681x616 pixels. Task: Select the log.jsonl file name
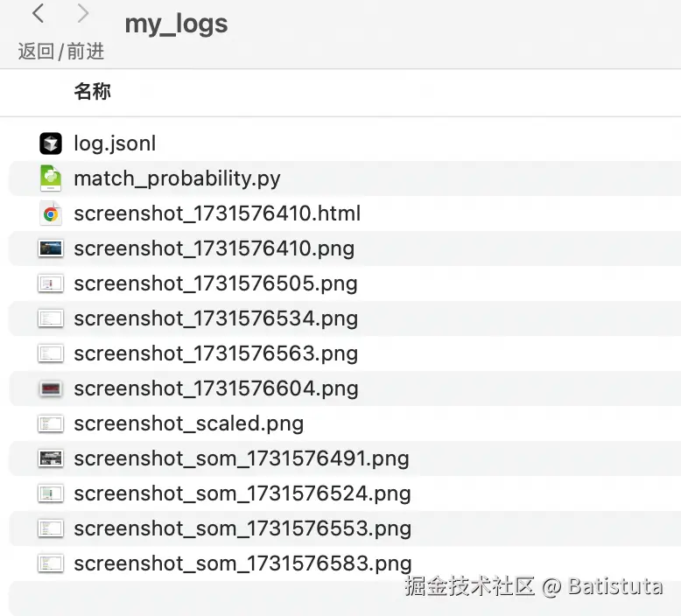point(115,143)
